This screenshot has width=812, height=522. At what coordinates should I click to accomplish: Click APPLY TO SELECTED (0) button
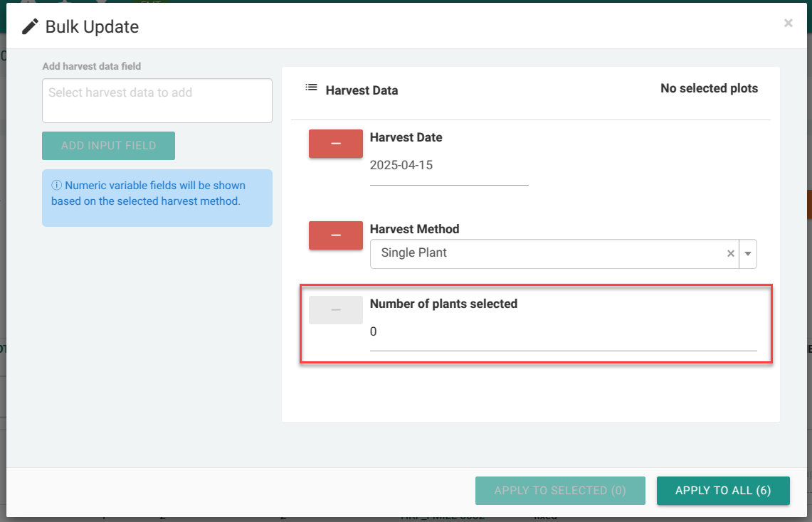[560, 491]
